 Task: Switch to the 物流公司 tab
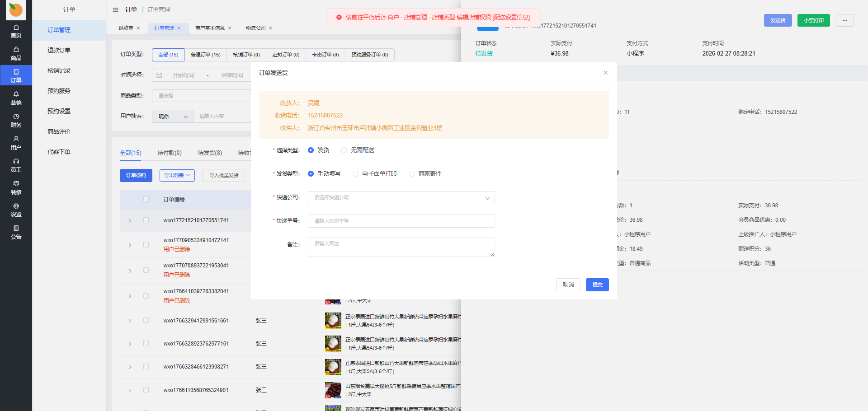[255, 28]
